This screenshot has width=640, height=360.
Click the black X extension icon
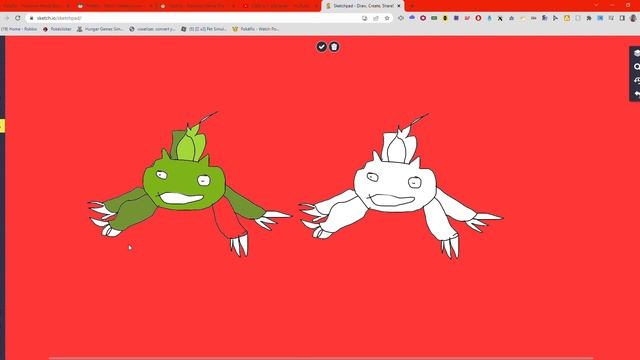(500, 18)
